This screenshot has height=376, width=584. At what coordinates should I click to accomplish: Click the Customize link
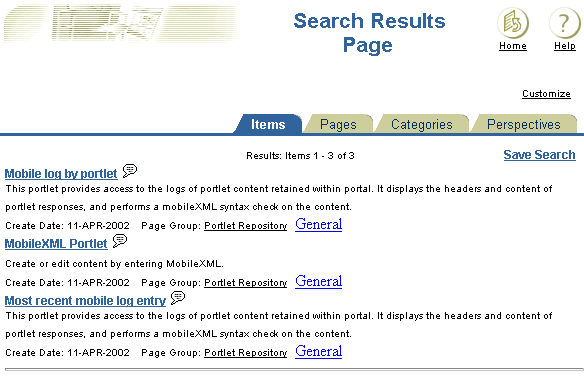coord(546,94)
